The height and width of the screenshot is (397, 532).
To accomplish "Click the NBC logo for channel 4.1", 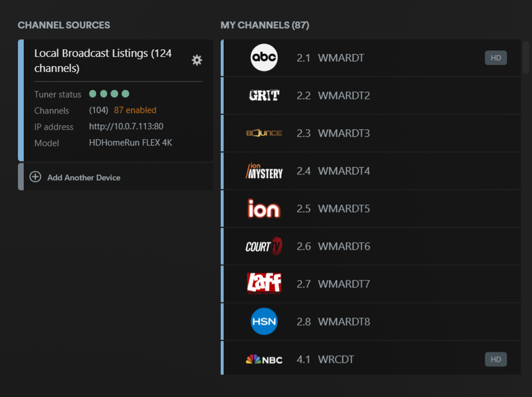I will coord(264,359).
